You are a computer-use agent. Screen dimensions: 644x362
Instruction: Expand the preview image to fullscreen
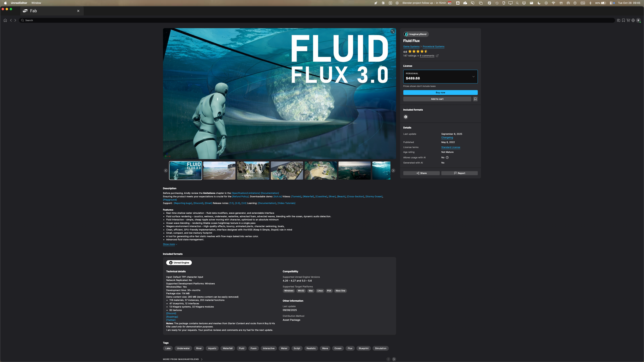(x=393, y=31)
